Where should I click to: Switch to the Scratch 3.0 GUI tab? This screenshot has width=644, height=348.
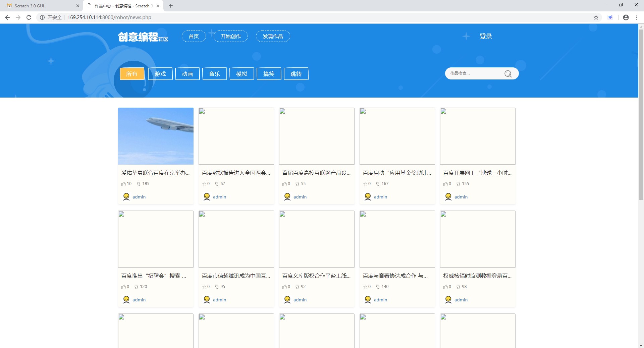[x=40, y=6]
